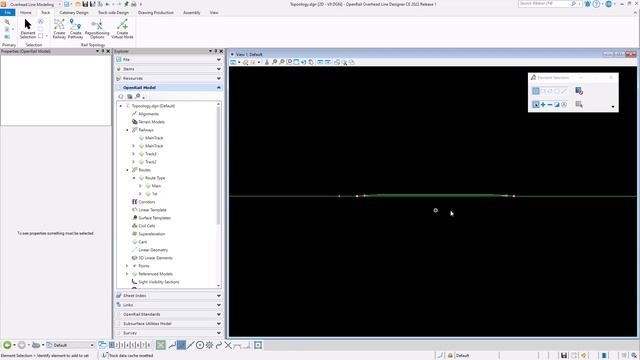Click the Create Pathway tool
The width and height of the screenshot is (640, 360).
click(x=75, y=29)
